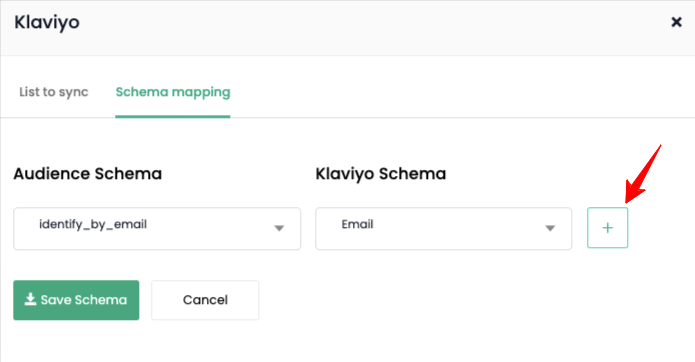Click the Audience Schema heading
The height and width of the screenshot is (362, 695).
[88, 174]
